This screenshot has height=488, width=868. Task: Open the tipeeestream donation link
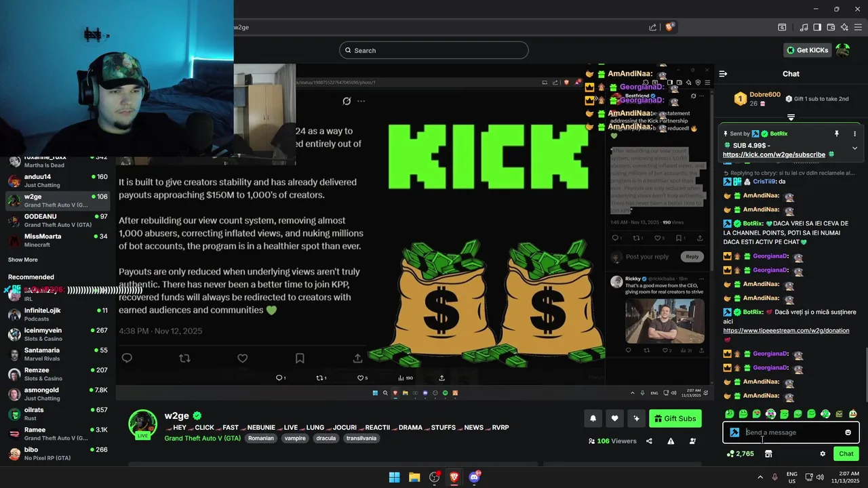click(786, 330)
